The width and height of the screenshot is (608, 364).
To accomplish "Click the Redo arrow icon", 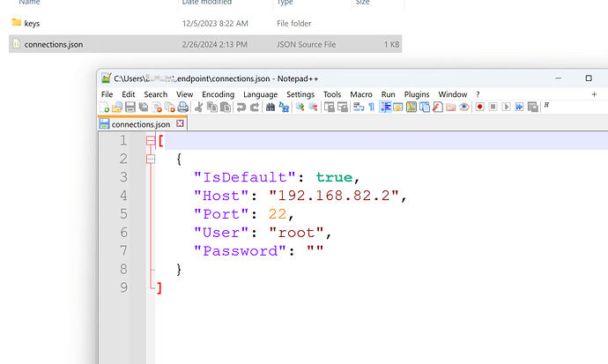I will (x=255, y=107).
